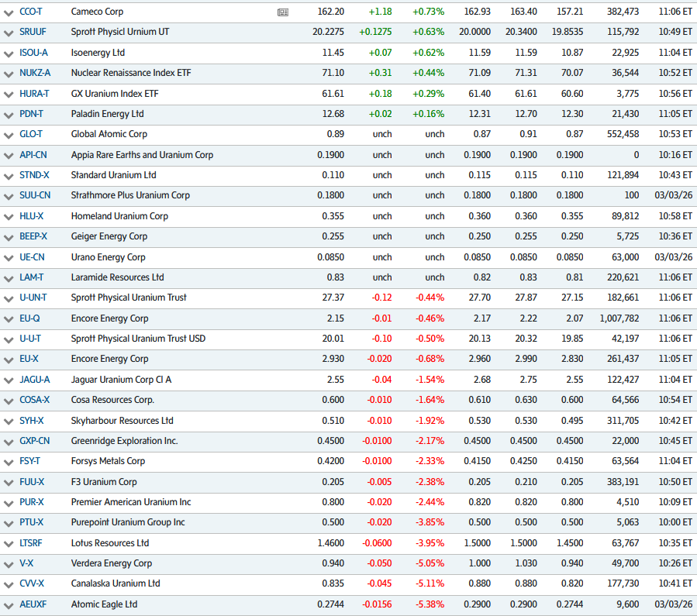Open the JAGU-A ticker link

[x=34, y=380]
